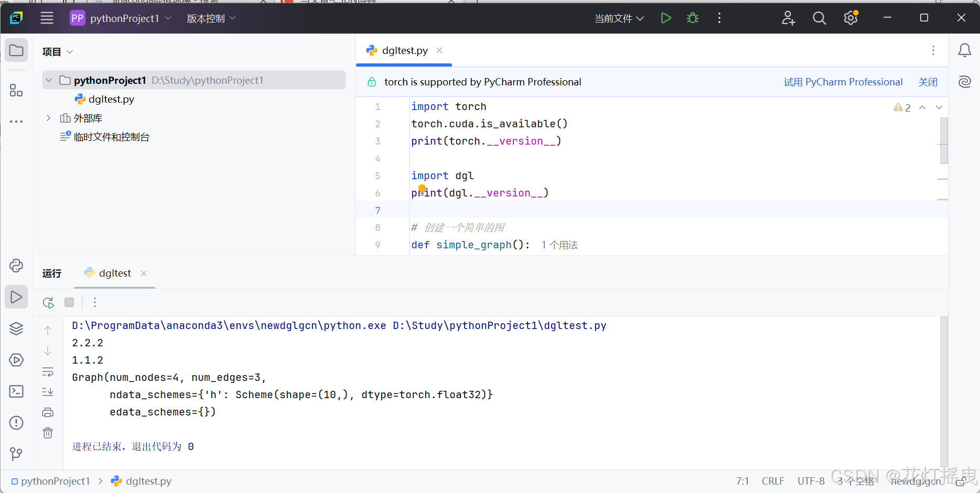This screenshot has height=493, width=980.
Task: Click 试用 PyCharm Professional link
Action: pyautogui.click(x=843, y=82)
